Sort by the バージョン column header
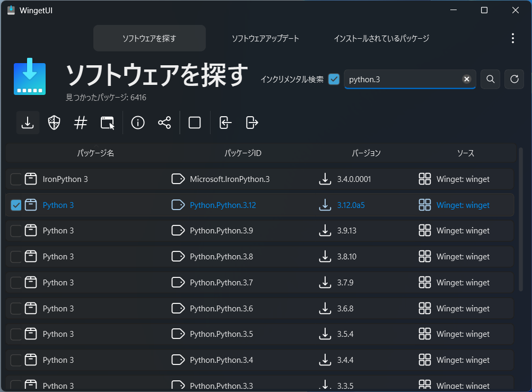The width and height of the screenshot is (532, 392). click(x=366, y=153)
